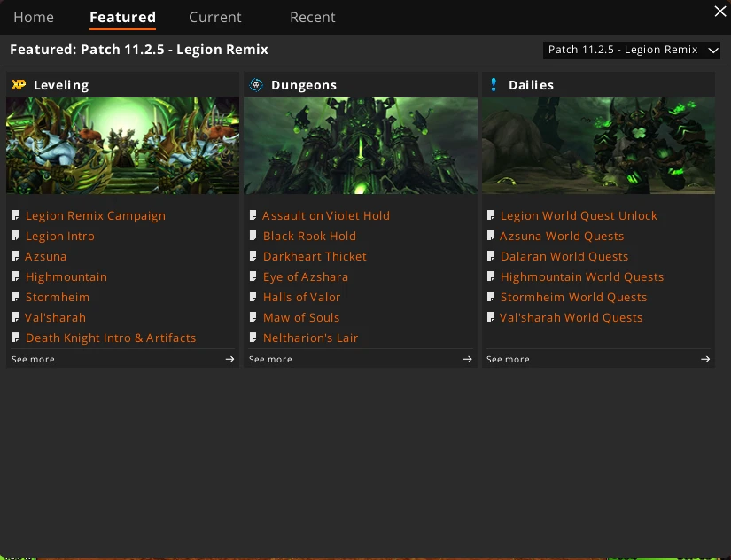Click the Dungeons banner image
Screen dimensions: 731x560
[360, 145]
